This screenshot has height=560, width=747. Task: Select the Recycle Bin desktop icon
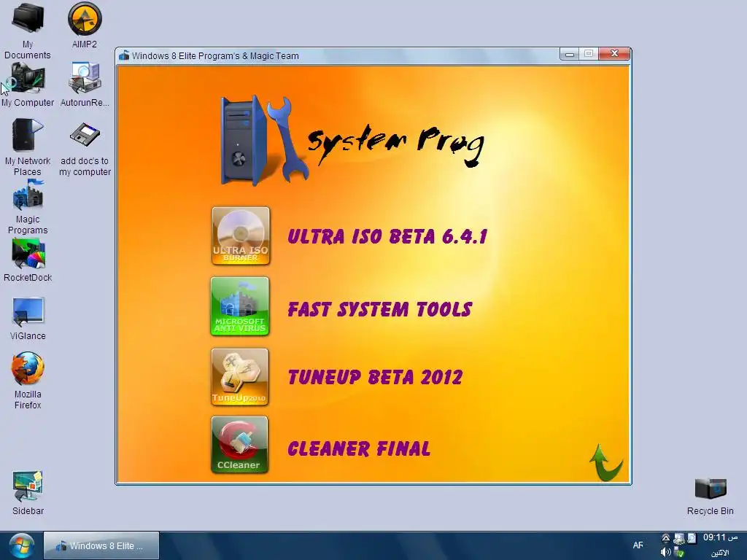[711, 497]
